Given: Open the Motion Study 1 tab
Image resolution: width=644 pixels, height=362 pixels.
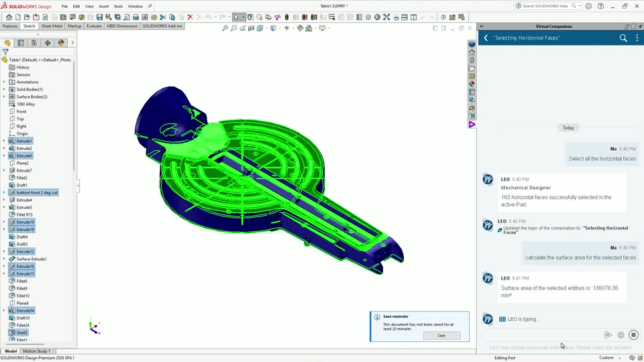Looking at the screenshot, I should coord(36,351).
